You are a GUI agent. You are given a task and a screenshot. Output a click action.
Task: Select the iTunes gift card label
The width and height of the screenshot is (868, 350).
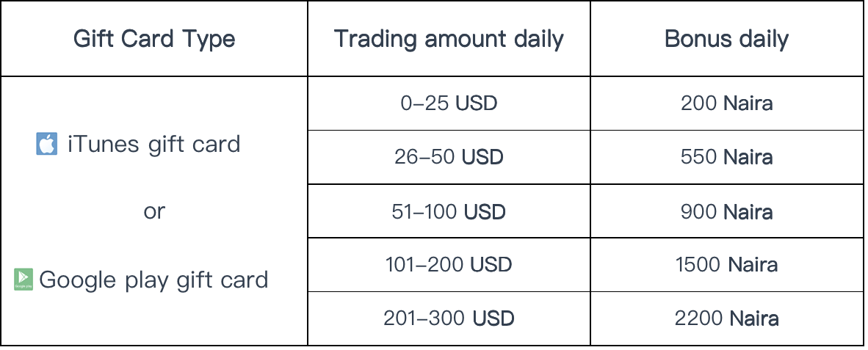(x=154, y=145)
